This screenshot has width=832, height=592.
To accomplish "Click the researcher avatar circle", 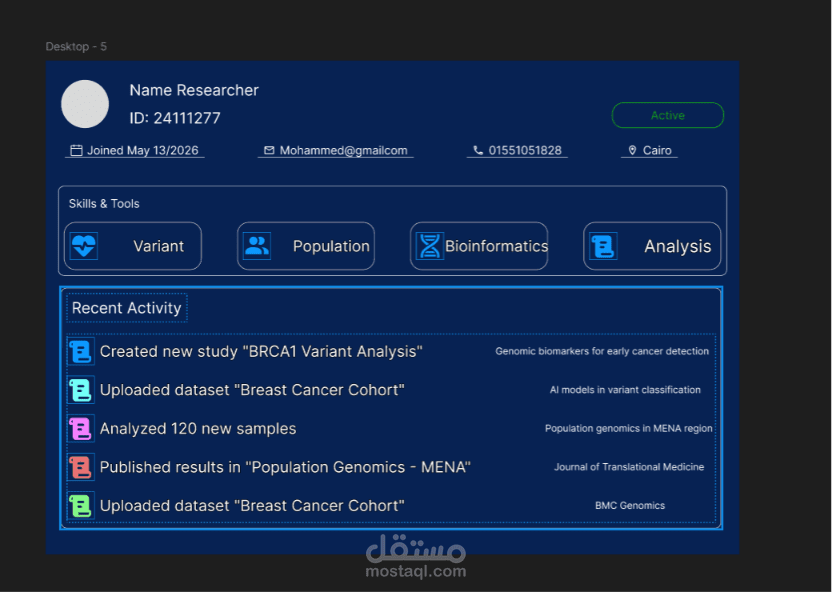I will 85,104.
